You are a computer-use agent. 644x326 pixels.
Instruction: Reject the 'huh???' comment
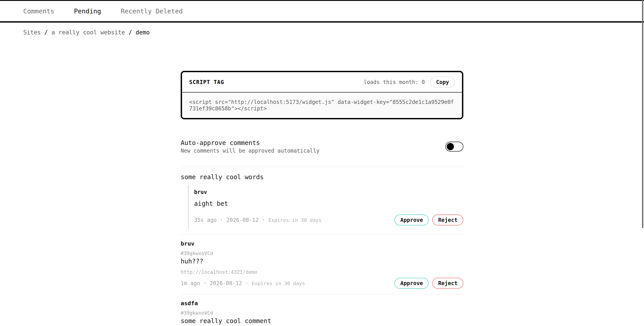coord(447,283)
